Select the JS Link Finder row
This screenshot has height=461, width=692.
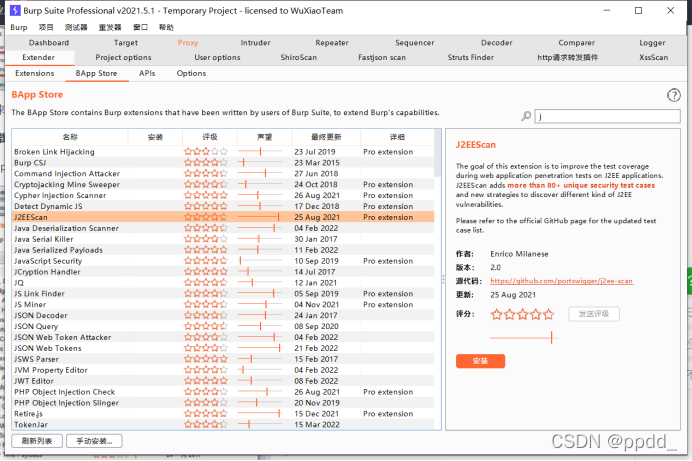pyautogui.click(x=223, y=293)
